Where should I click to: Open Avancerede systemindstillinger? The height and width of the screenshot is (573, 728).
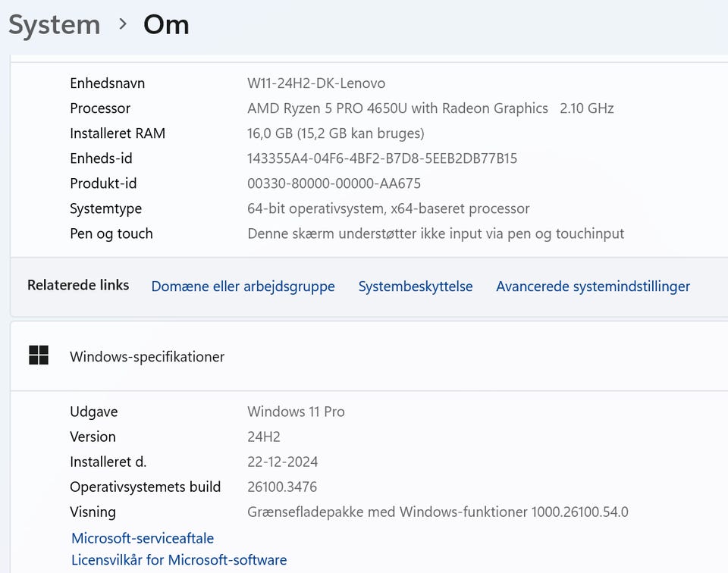[593, 286]
